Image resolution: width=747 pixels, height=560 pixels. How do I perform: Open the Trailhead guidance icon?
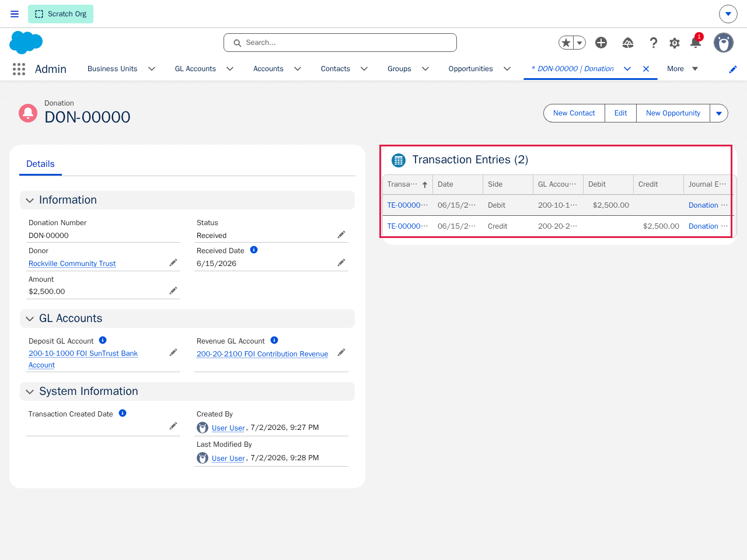point(628,43)
